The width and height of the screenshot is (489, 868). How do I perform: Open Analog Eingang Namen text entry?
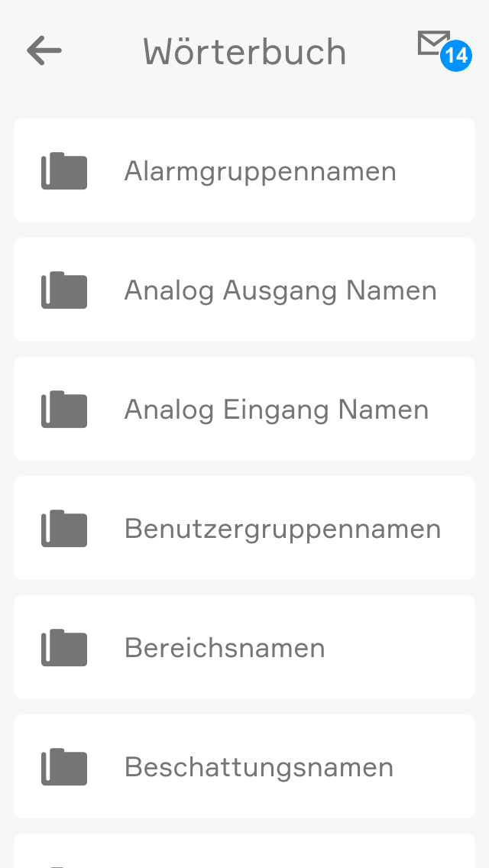pyautogui.click(x=276, y=410)
